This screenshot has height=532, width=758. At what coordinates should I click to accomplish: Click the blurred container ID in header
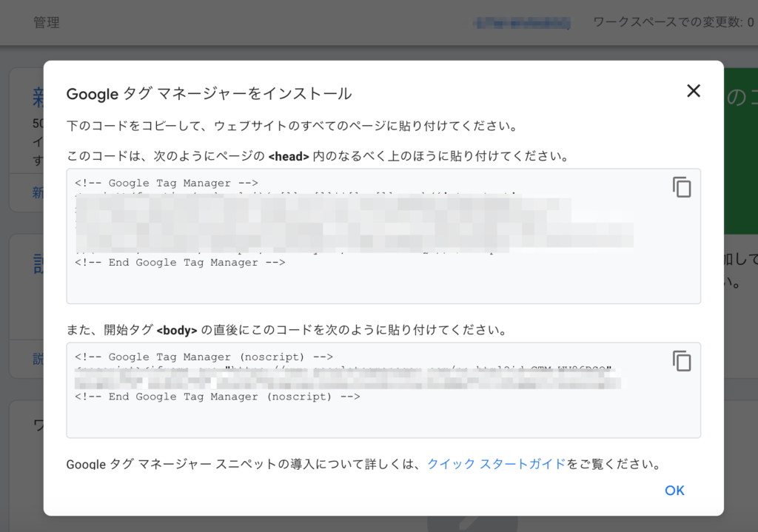pyautogui.click(x=522, y=23)
